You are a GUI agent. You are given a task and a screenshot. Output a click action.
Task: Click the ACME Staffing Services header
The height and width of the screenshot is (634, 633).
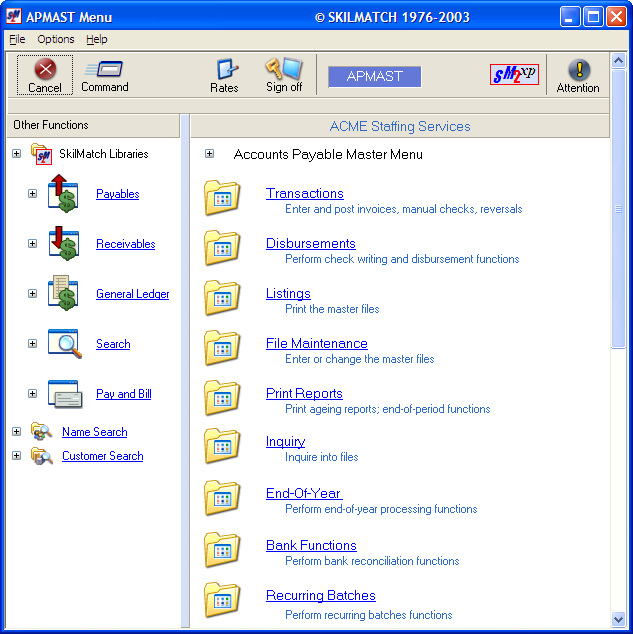coord(400,126)
